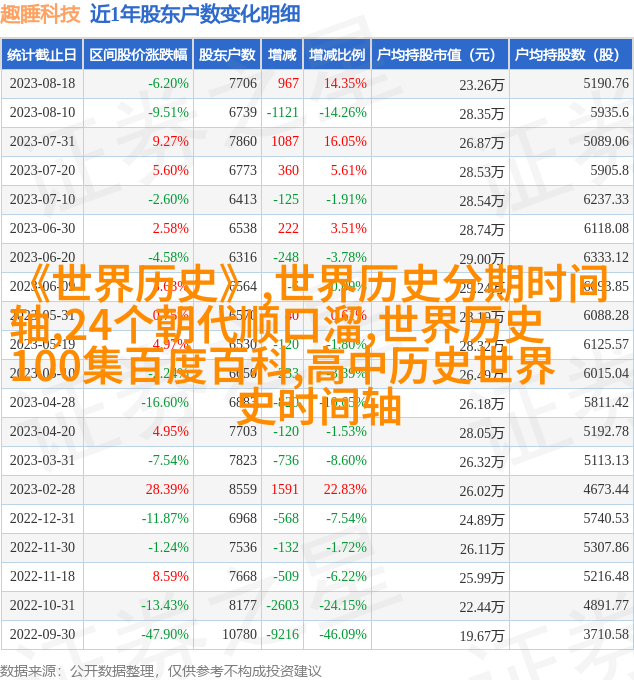Click the -6.20% price change value

point(168,83)
